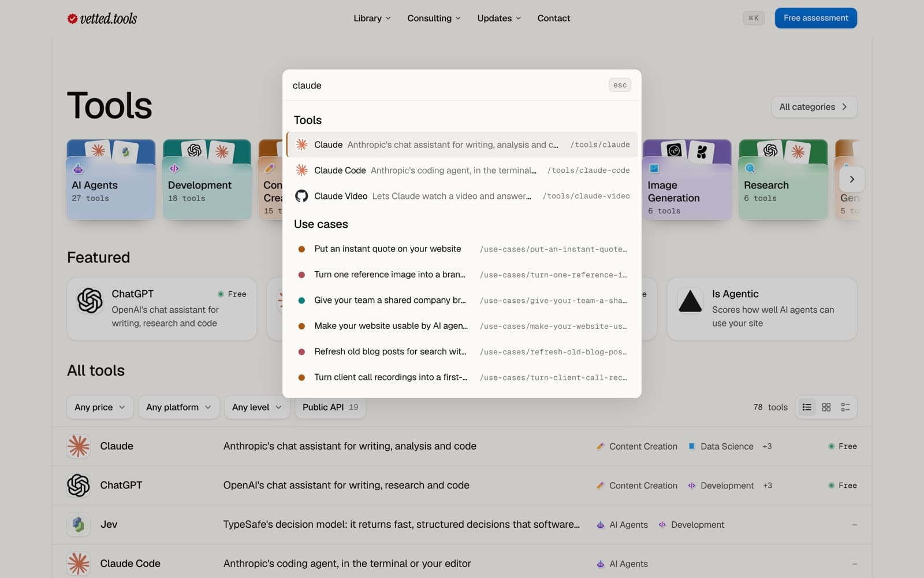Open the Research category card
The height and width of the screenshot is (578, 924).
783,179
